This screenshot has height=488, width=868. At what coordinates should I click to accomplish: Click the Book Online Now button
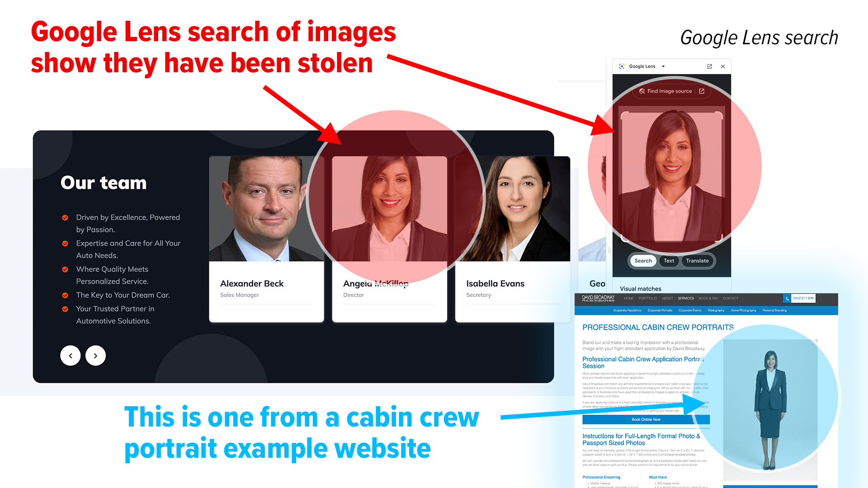(646, 419)
